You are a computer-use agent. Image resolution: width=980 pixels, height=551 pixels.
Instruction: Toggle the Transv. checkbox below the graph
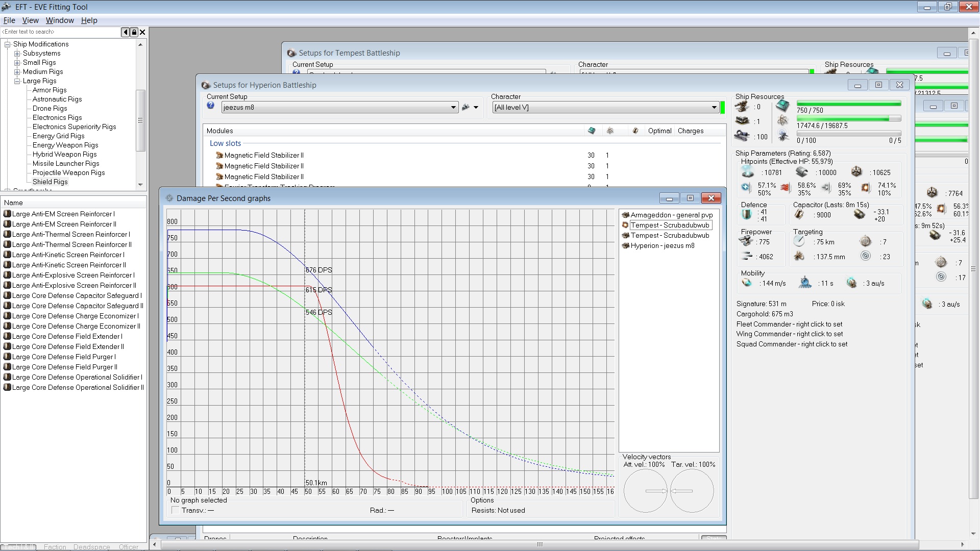click(x=176, y=510)
